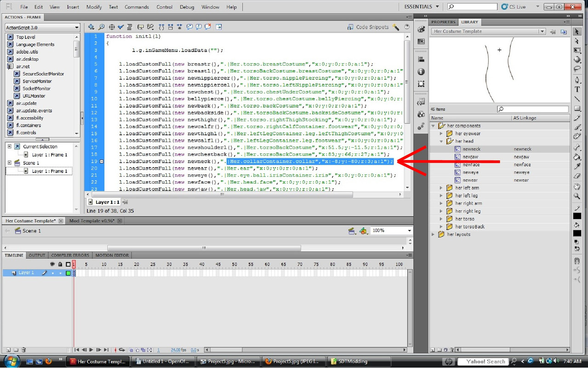This screenshot has height=368, width=588.
Task: Click the Check Syntax checkmark icon
Action: click(x=120, y=27)
